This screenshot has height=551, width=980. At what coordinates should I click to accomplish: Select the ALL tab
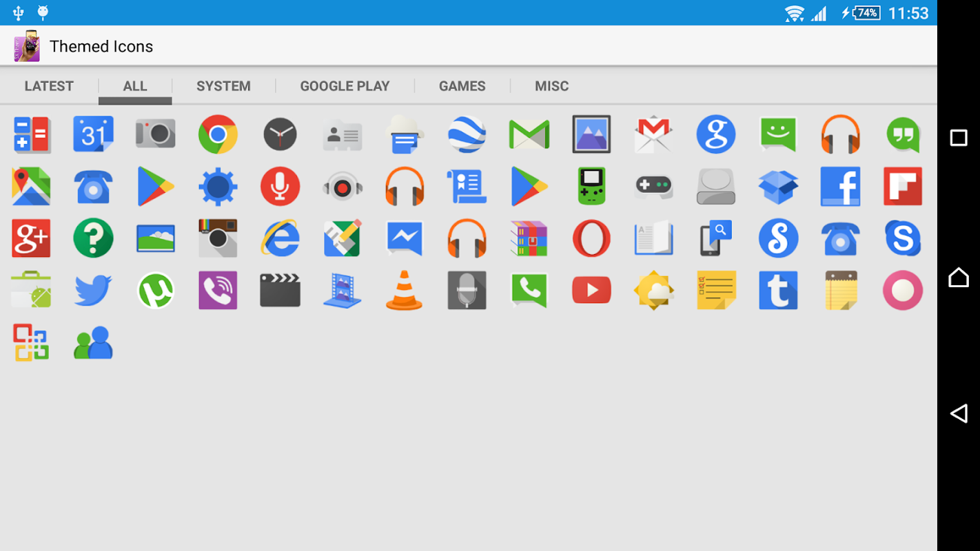[135, 86]
